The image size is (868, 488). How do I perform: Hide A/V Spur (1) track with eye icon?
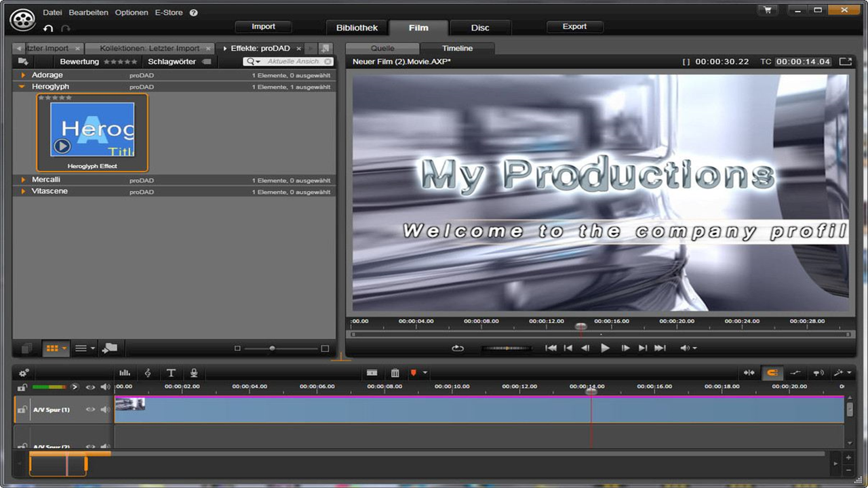point(90,409)
